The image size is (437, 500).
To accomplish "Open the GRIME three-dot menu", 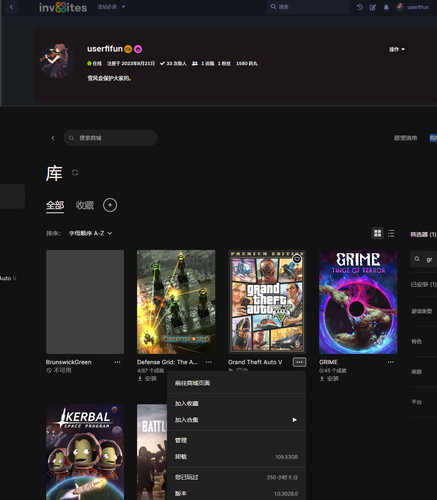I will [x=391, y=362].
